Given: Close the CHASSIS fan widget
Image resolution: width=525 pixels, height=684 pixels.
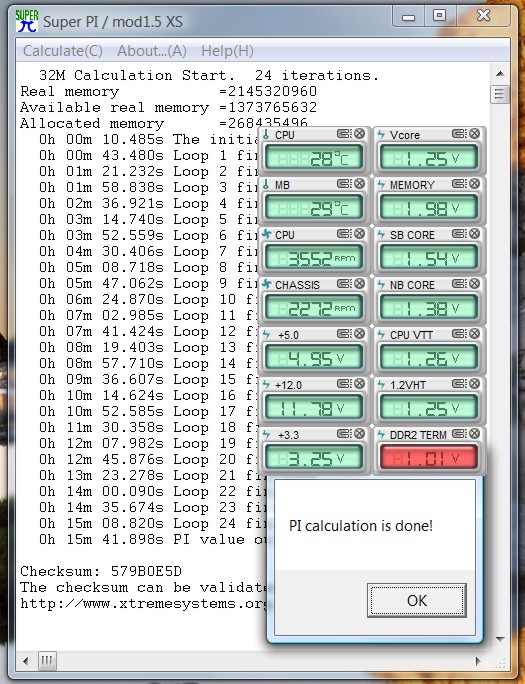Looking at the screenshot, I should pos(359,284).
